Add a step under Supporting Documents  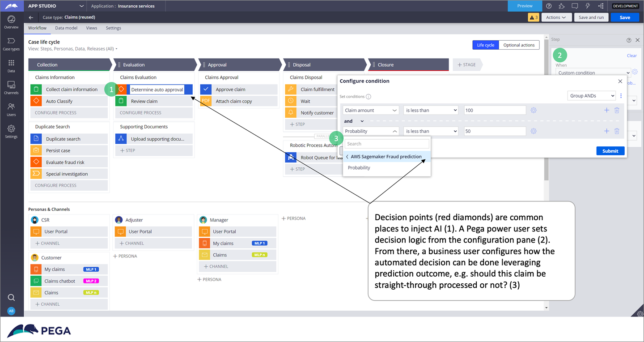pyautogui.click(x=154, y=150)
